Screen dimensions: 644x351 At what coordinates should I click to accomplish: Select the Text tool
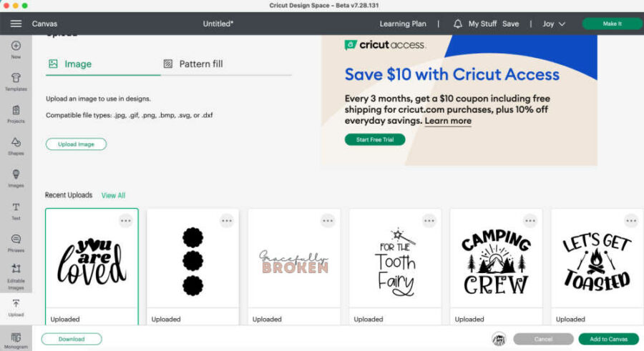[x=16, y=210]
